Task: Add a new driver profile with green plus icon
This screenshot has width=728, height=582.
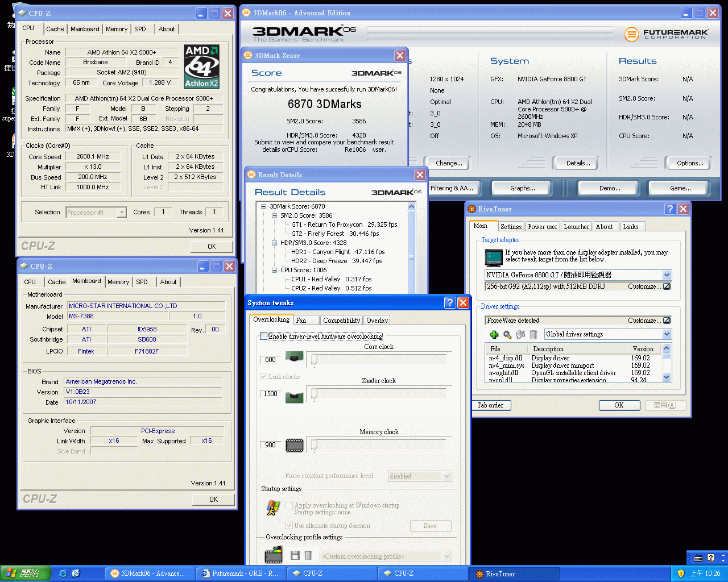Action: [494, 334]
